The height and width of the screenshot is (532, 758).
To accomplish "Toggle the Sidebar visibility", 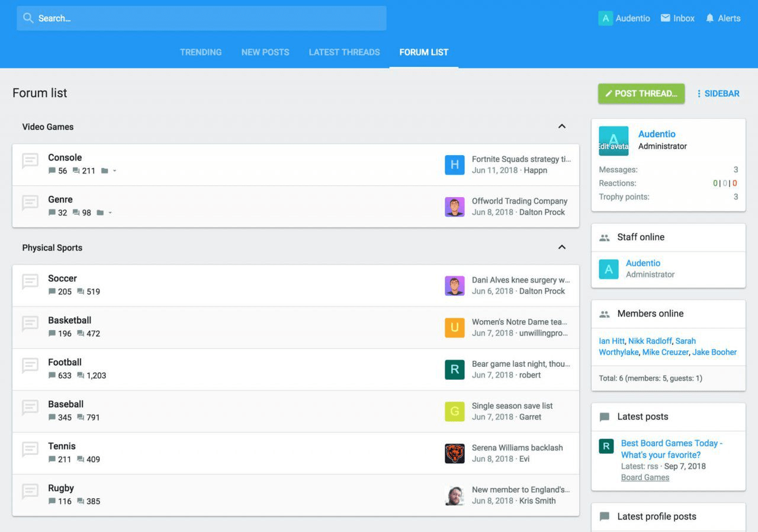I will click(x=718, y=93).
